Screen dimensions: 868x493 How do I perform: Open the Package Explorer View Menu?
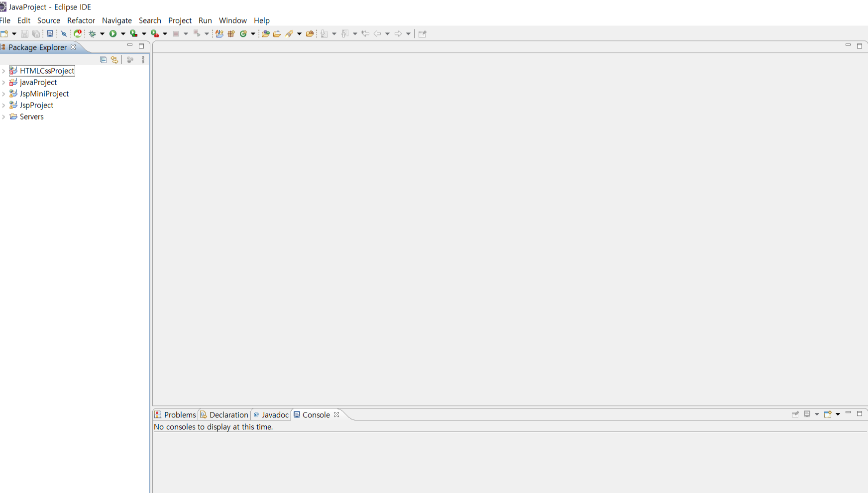click(x=143, y=60)
